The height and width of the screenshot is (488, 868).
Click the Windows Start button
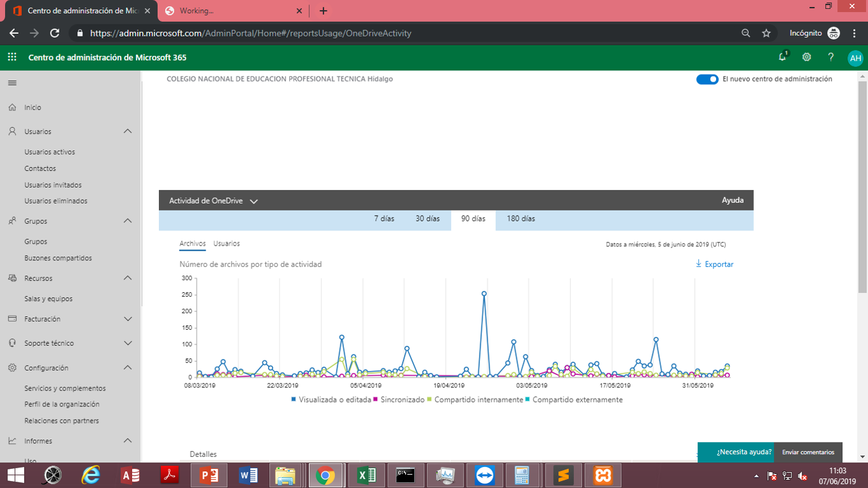[x=15, y=475]
